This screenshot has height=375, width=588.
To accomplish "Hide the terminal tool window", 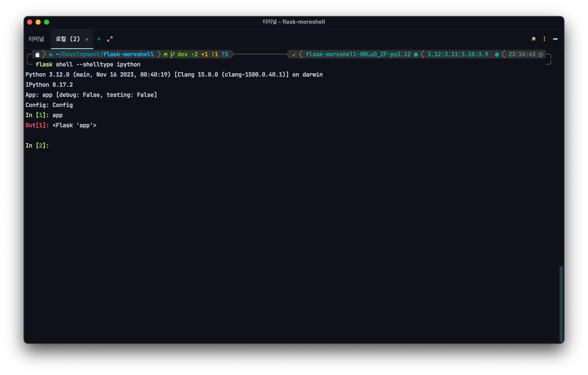I will click(555, 39).
